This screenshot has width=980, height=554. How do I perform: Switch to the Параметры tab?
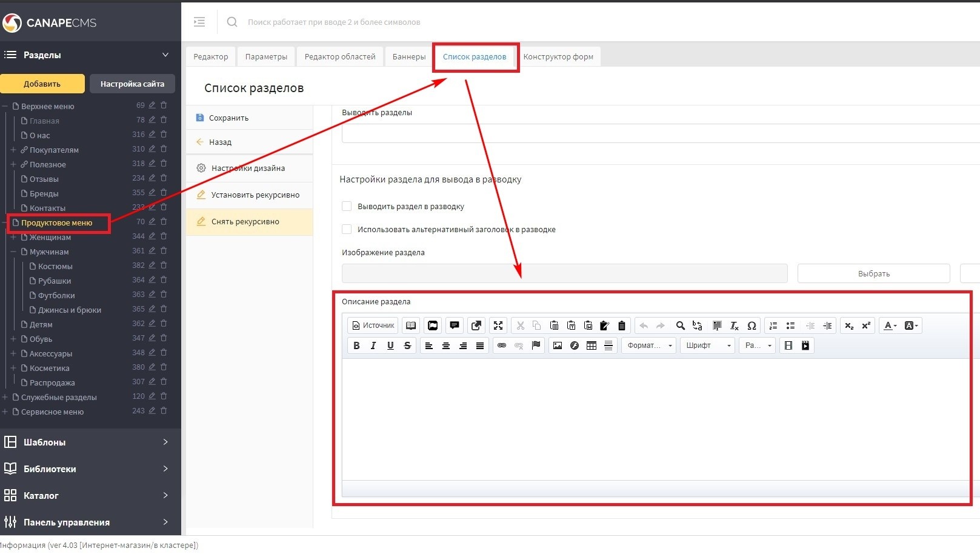tap(266, 56)
